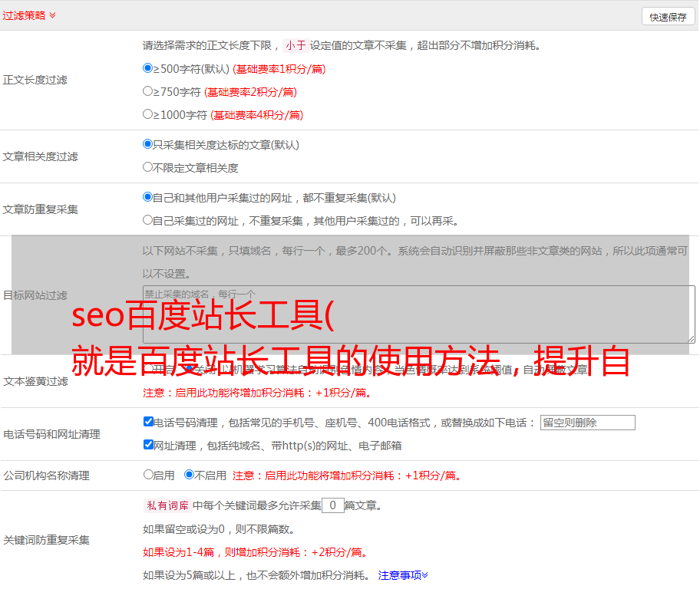This screenshot has width=700, height=589.
Task: Click the 文章防重复采集 row label
Action: [41, 209]
